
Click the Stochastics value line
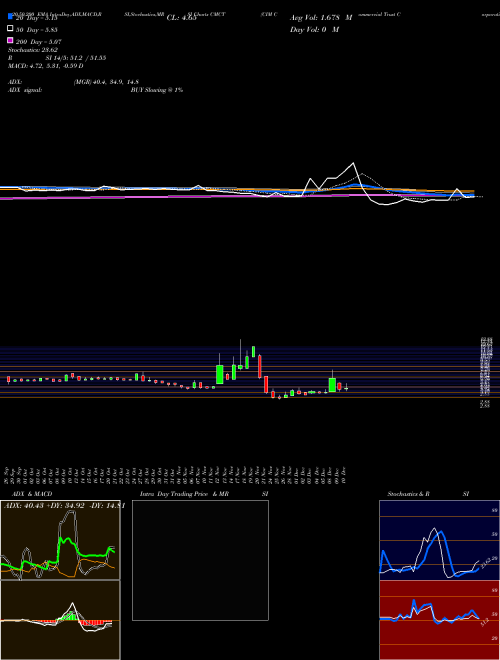click(33, 50)
